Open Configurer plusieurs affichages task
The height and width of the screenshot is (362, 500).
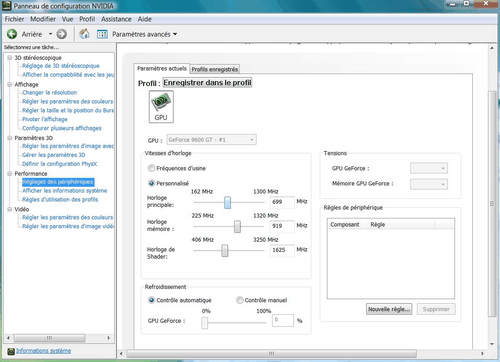click(x=62, y=128)
